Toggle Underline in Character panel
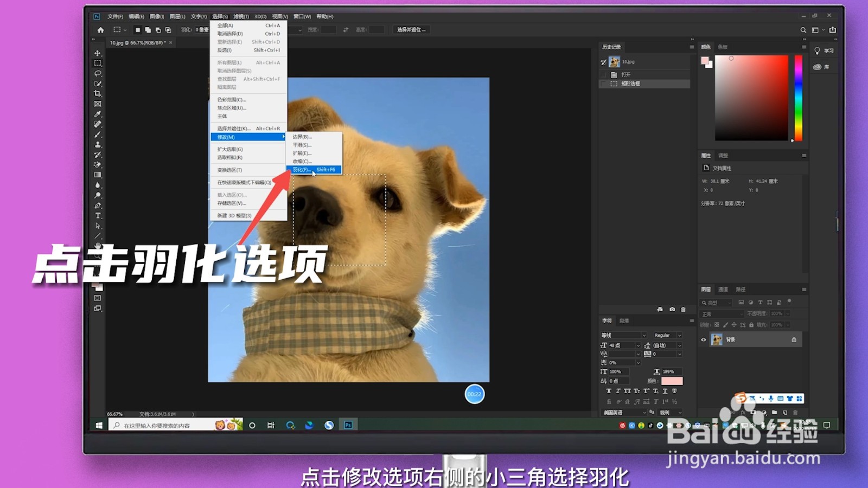 [665, 391]
